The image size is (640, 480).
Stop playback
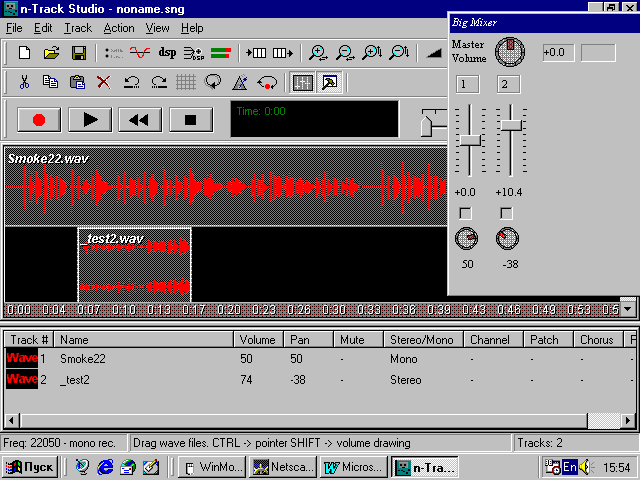point(191,120)
